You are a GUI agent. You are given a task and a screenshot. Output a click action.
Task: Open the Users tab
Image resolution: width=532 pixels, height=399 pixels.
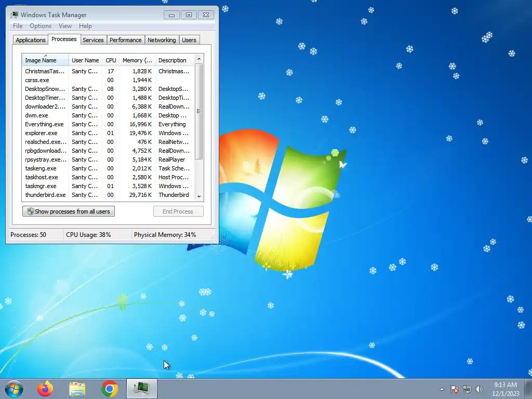tap(189, 39)
